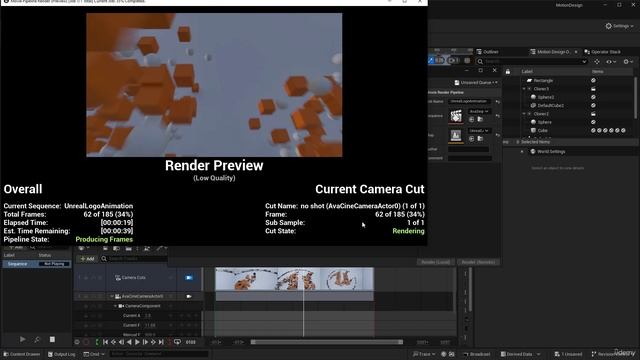Select World Settings in details panel
Viewport: 640px width, 360px height.
(551, 151)
